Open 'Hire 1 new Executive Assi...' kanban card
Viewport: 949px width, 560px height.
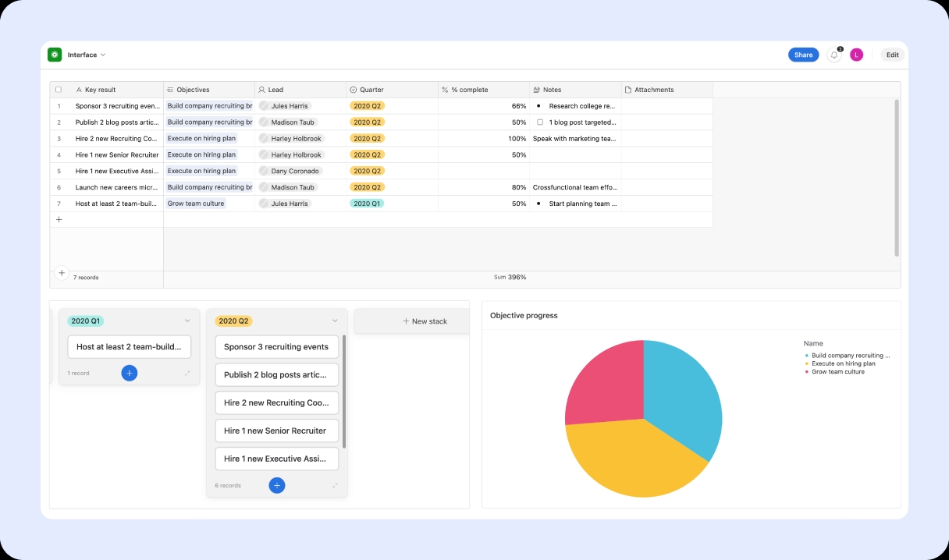276,459
